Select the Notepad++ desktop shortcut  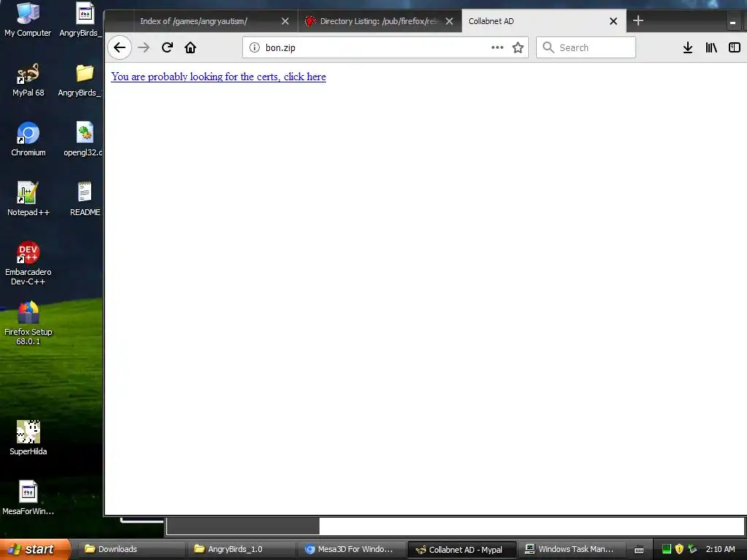point(28,200)
